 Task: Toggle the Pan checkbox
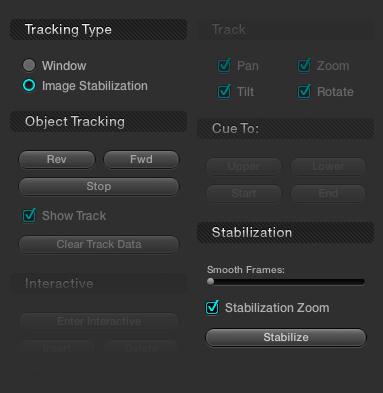[224, 65]
